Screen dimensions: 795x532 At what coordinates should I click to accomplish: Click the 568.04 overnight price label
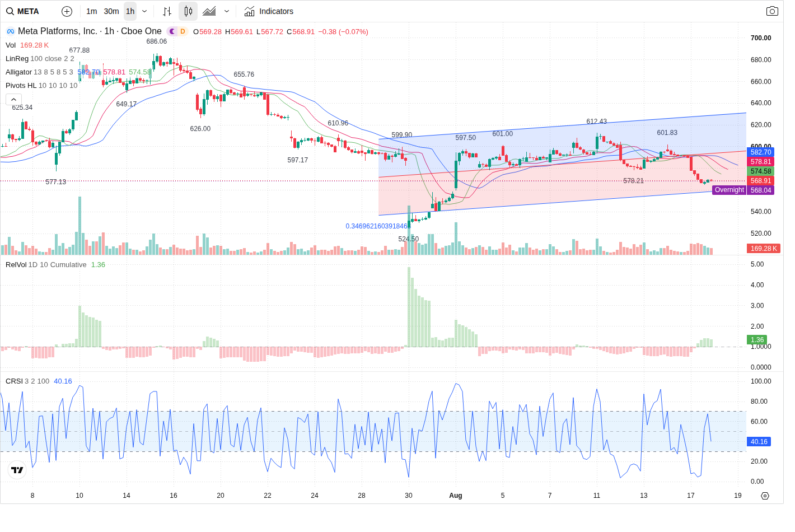pos(761,190)
